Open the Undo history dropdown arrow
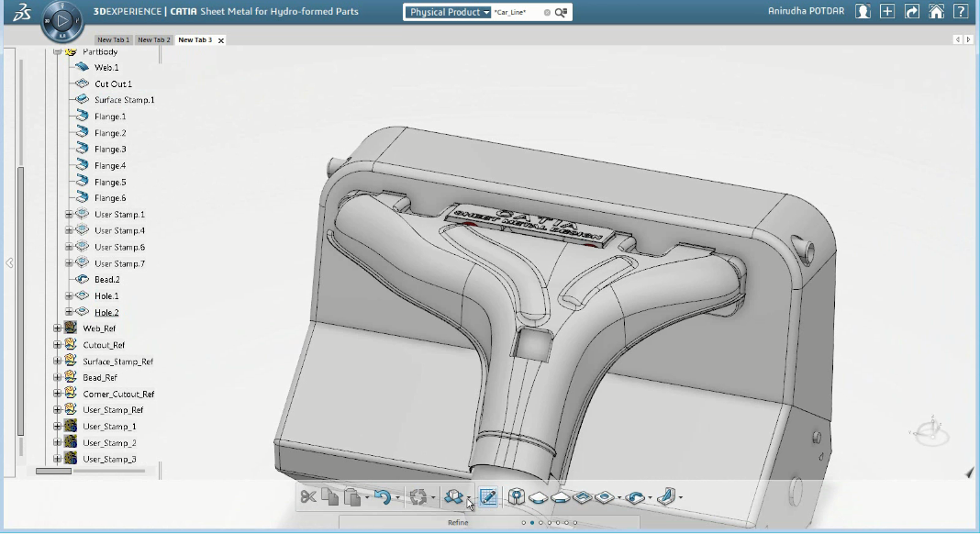This screenshot has width=980, height=534. click(397, 498)
